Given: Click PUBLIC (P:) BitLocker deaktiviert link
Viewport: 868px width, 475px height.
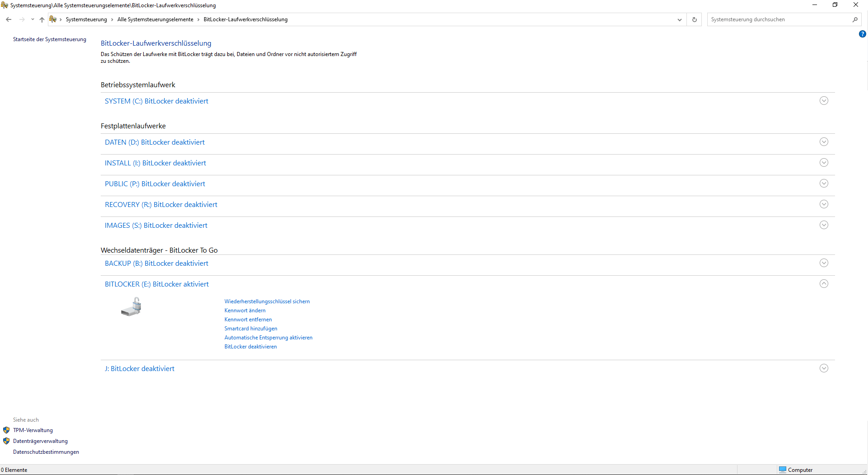Looking at the screenshot, I should tap(155, 184).
